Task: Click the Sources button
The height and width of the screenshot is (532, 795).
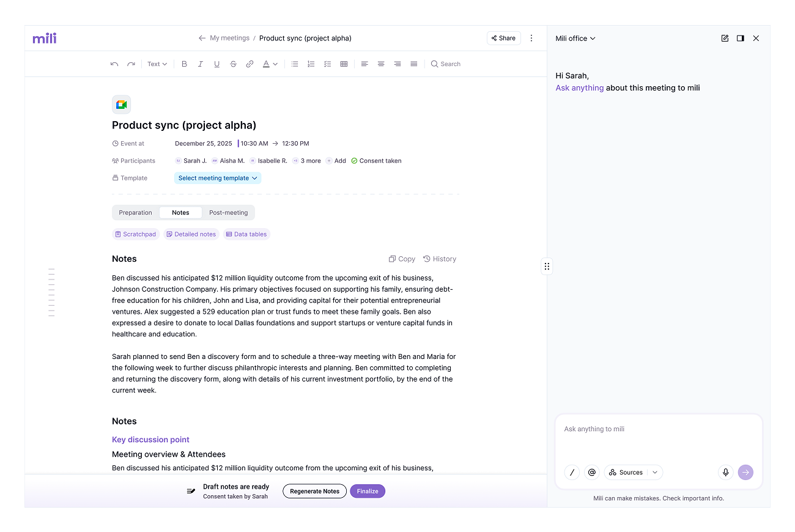Action: pyautogui.click(x=626, y=472)
